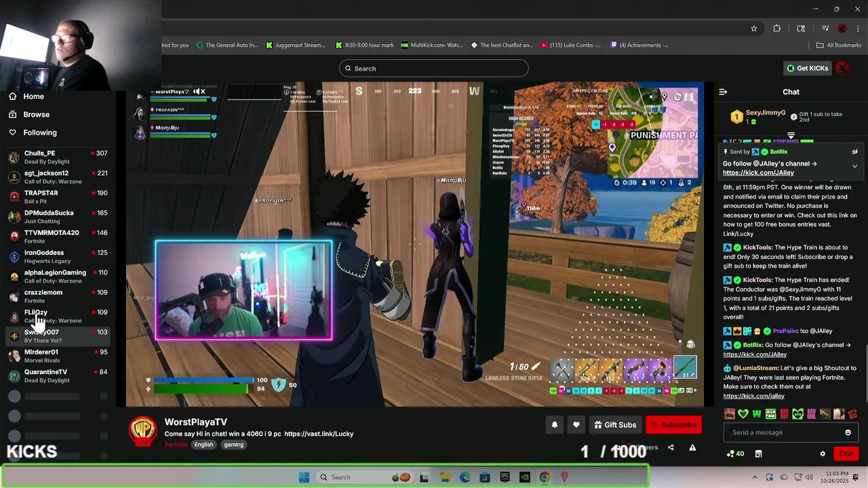
Task: Open QuarantineTV channel in sidebar
Action: click(58, 375)
